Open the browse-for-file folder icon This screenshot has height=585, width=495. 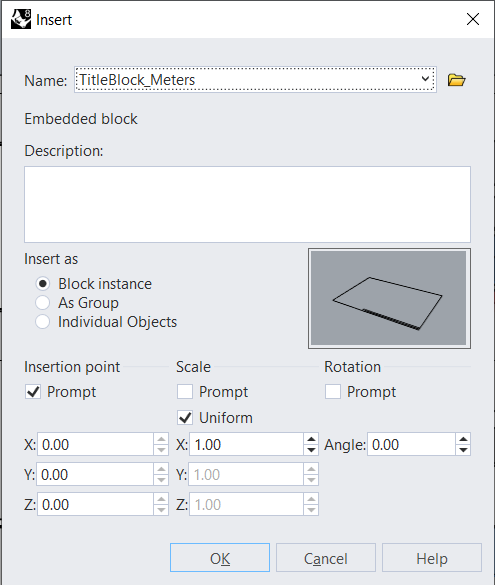[x=456, y=80]
